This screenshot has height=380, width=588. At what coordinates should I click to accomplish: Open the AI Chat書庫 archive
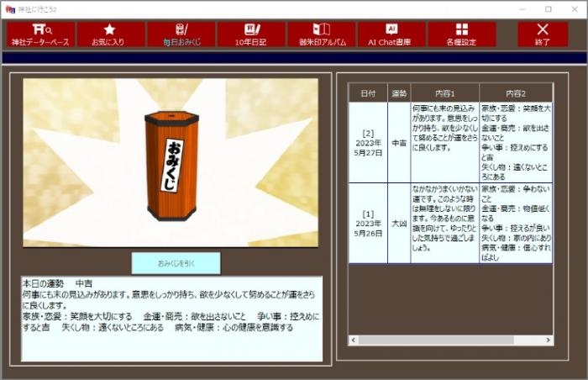pyautogui.click(x=391, y=34)
